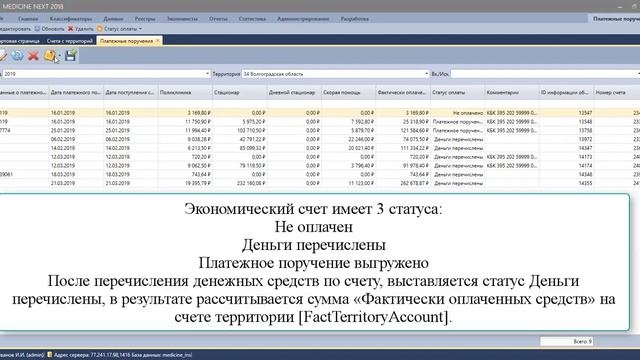Open the Статус оплаты ribbon dropdown

(x=119, y=29)
